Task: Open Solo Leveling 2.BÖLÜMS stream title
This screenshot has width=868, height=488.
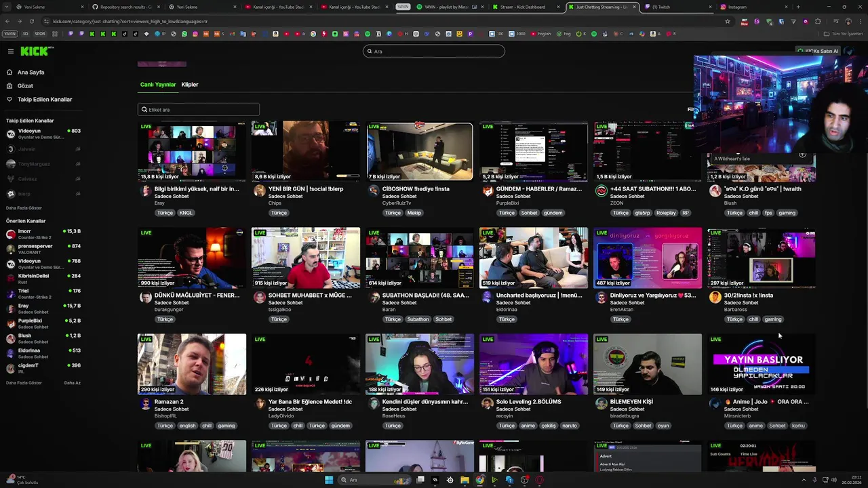Action: coord(529,402)
